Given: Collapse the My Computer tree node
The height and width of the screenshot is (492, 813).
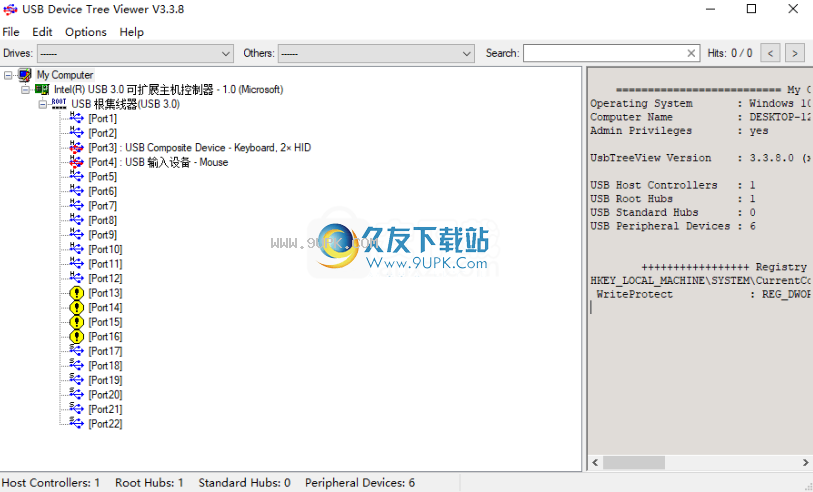Looking at the screenshot, I should [8, 75].
